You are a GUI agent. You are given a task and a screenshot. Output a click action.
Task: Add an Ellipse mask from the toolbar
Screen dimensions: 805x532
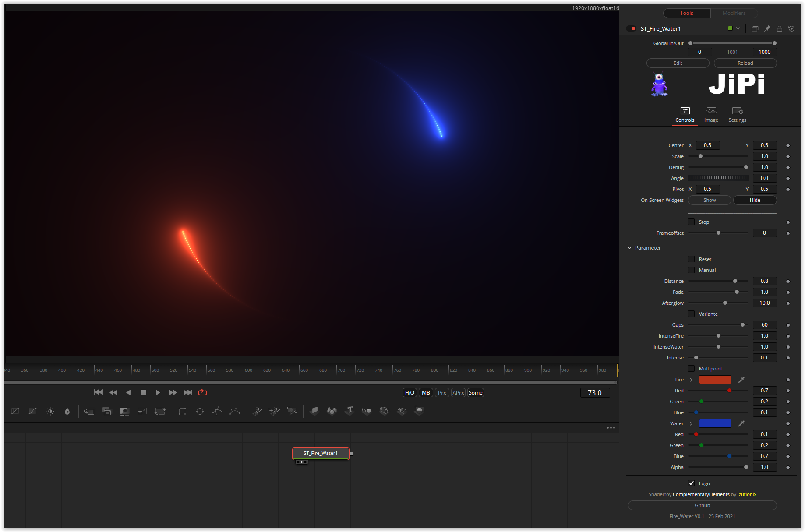pyautogui.click(x=200, y=411)
